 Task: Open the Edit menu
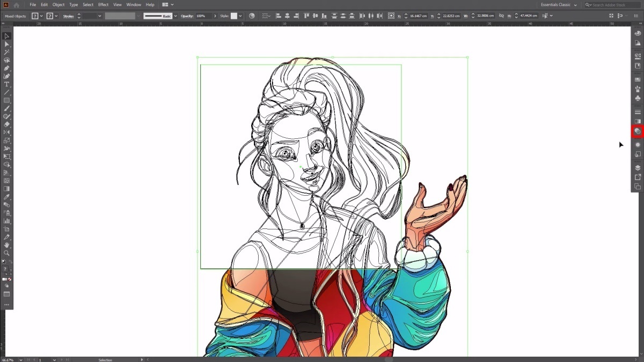pos(45,5)
